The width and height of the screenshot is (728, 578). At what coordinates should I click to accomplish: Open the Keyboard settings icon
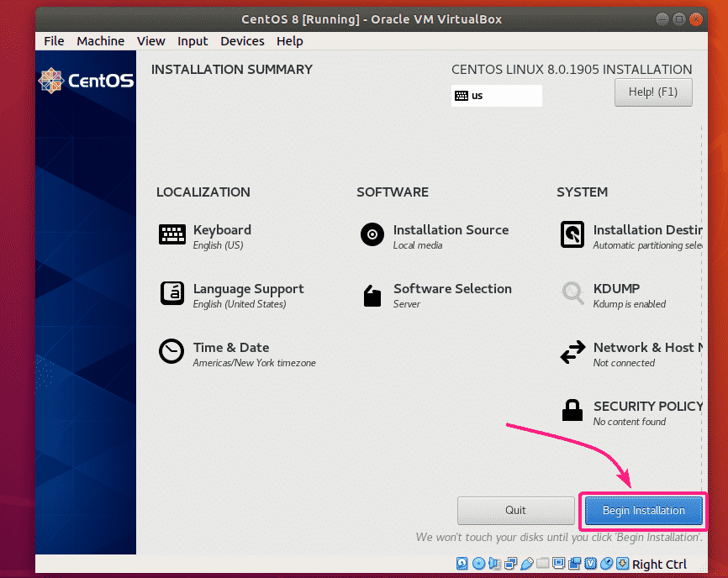coord(172,235)
